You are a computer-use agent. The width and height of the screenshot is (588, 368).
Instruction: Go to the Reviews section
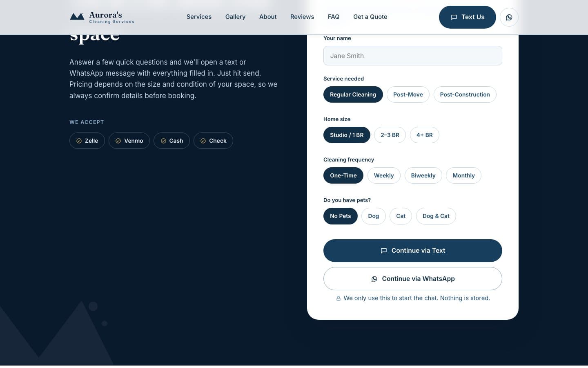coord(302,17)
